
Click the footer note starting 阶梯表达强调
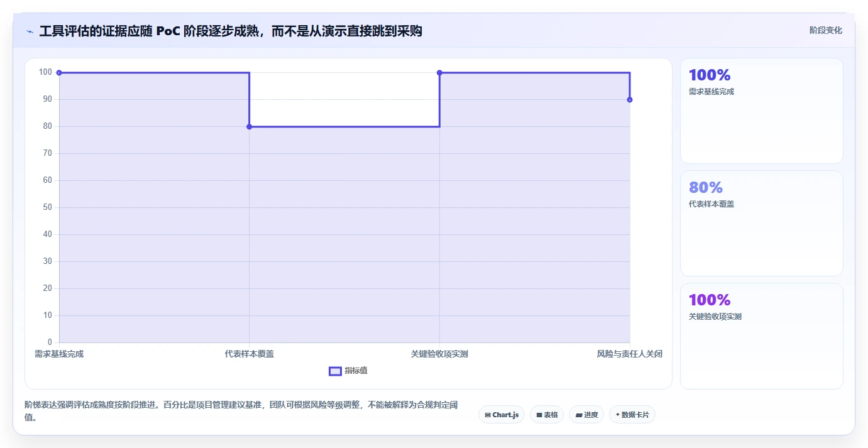click(x=241, y=412)
